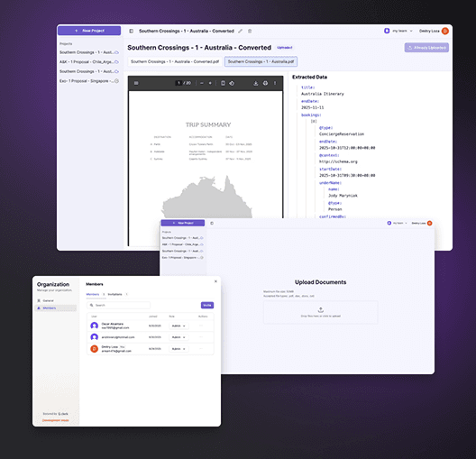Collapse the bookings key in Extracted Data
476x459 pixels.
coord(311,115)
